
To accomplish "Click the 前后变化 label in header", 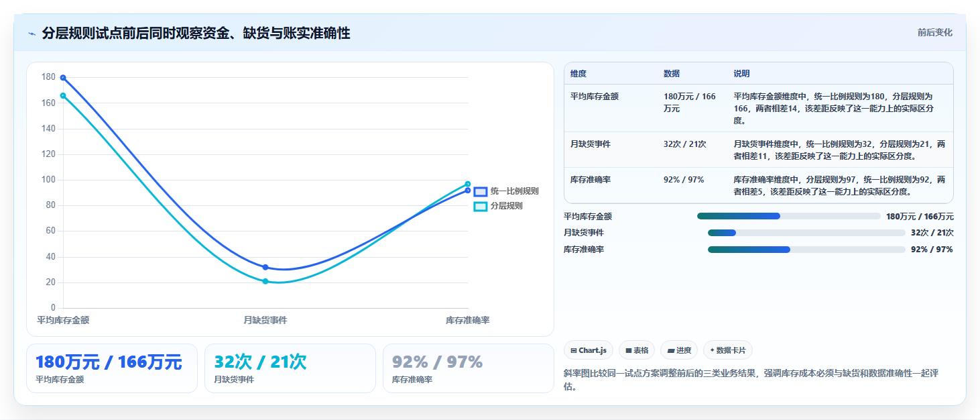I will [934, 33].
